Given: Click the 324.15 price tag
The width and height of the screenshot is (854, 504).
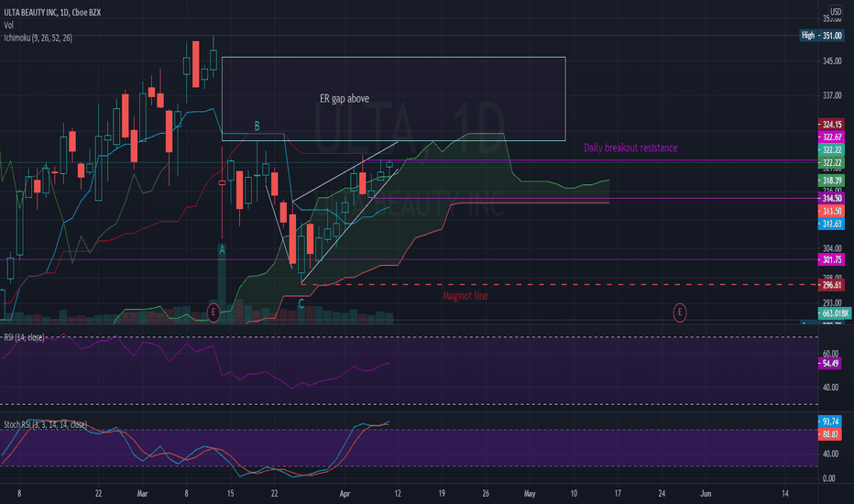Looking at the screenshot, I should point(831,125).
